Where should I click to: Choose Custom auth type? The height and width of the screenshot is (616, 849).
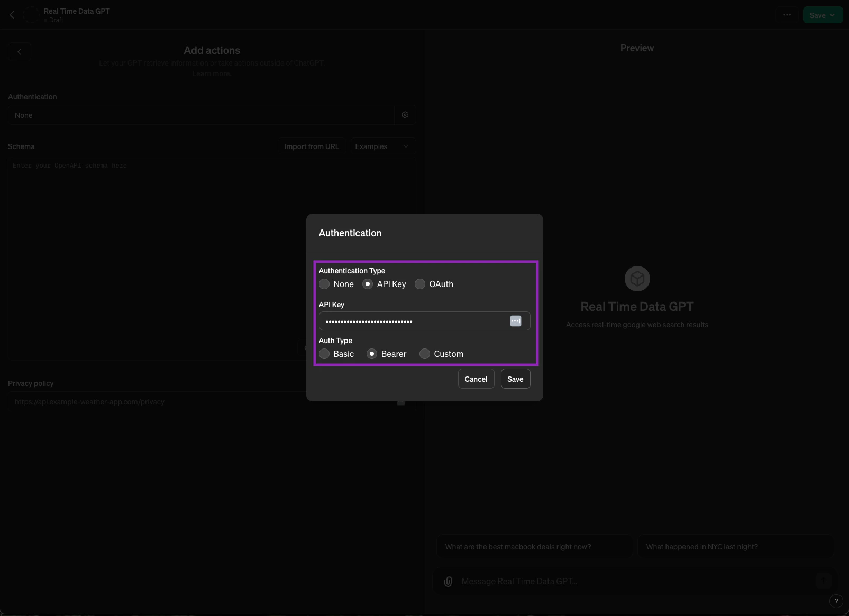[425, 354]
